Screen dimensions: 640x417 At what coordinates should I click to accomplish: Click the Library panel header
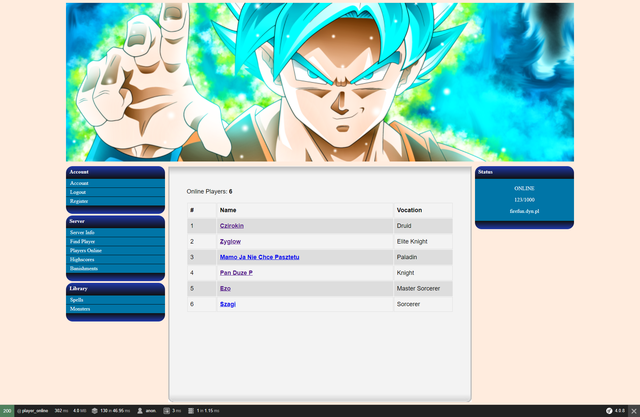click(x=116, y=288)
